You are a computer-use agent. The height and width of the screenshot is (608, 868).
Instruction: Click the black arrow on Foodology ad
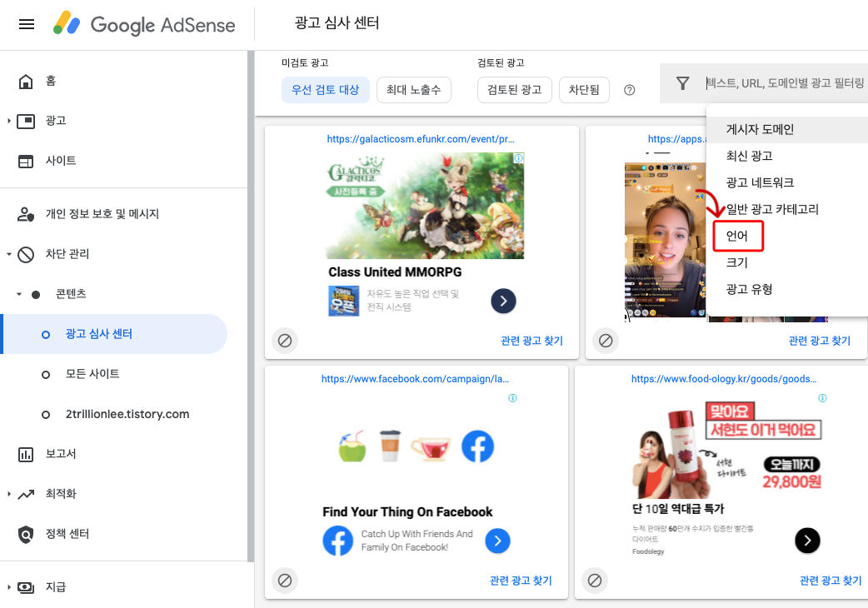click(x=807, y=541)
